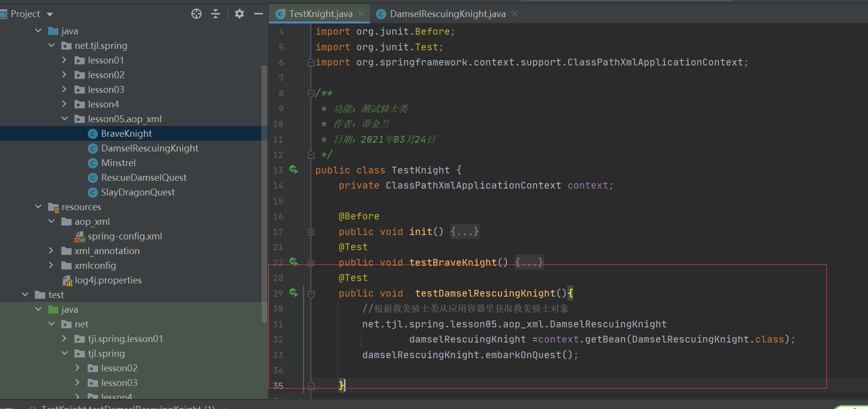This screenshot has height=409, width=868.
Task: Collapse the Javadoc comment fold marker
Action: (x=311, y=93)
